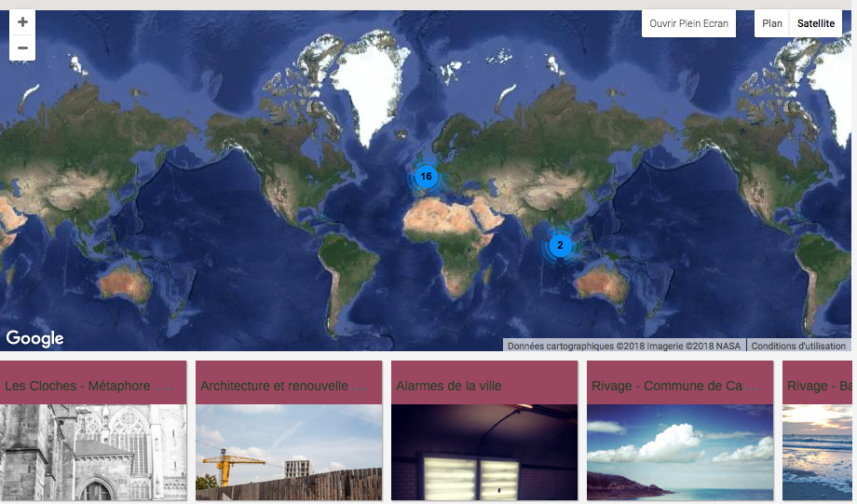Open Conditions d'utilisation link
This screenshot has height=504, width=857.
(798, 346)
